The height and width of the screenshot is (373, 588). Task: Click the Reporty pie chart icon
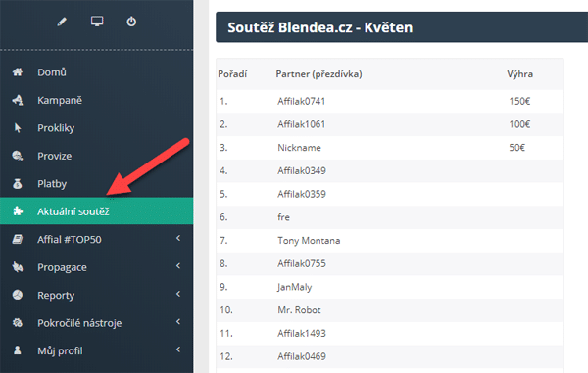tap(18, 295)
